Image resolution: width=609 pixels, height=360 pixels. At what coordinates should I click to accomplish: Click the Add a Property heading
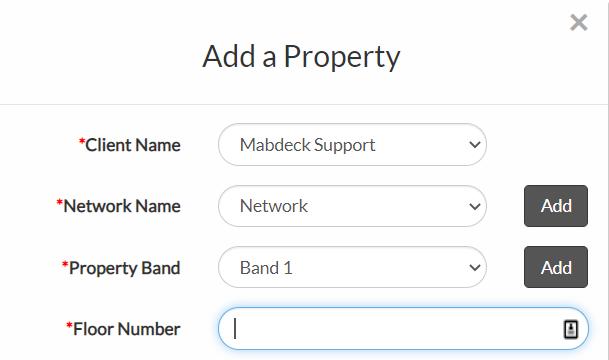pyautogui.click(x=301, y=57)
